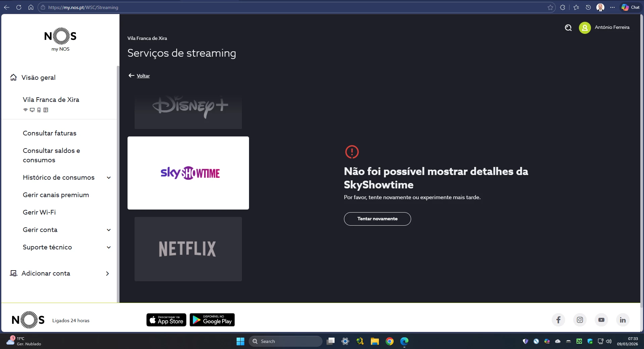Open the browser home page icon
The image size is (644, 349).
tap(31, 7)
